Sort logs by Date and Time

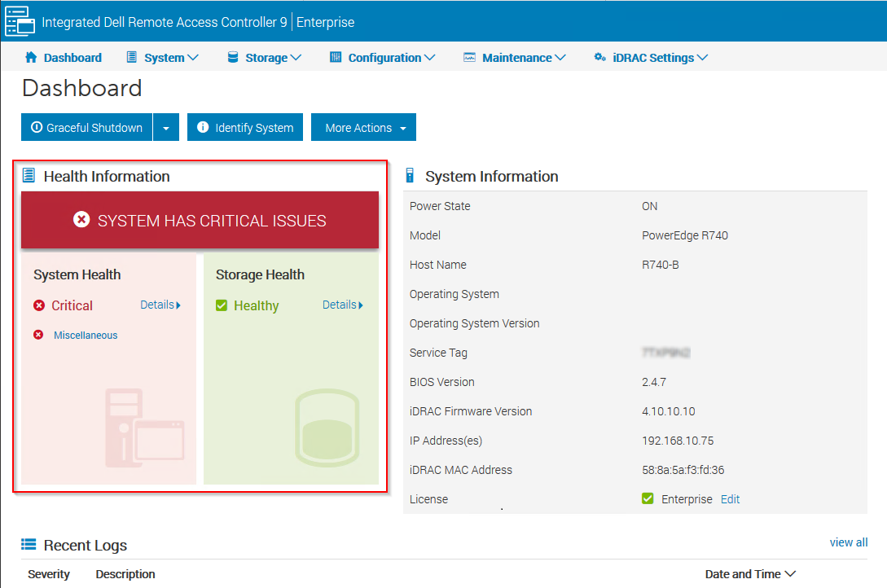pyautogui.click(x=749, y=574)
